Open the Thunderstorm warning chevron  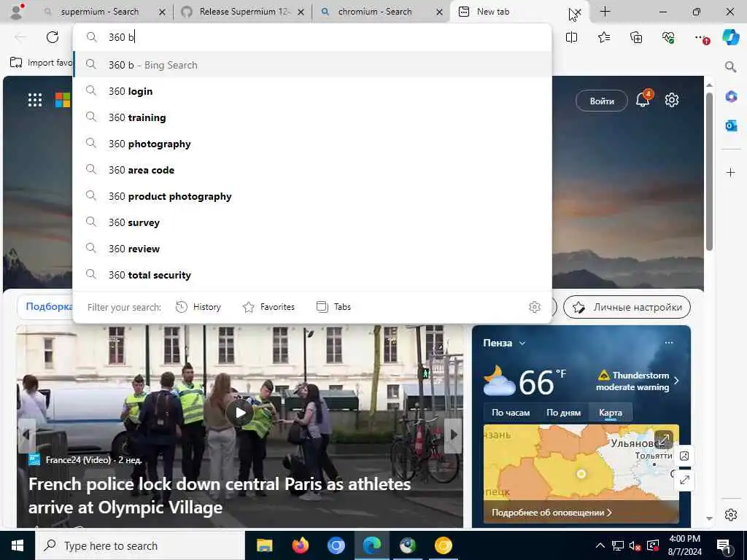tap(676, 381)
